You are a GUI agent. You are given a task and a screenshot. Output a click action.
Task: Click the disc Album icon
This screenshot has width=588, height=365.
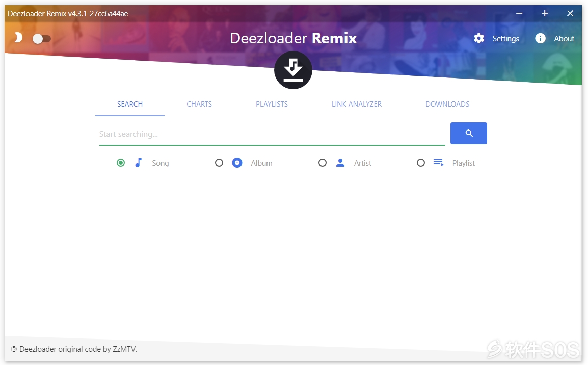point(237,163)
